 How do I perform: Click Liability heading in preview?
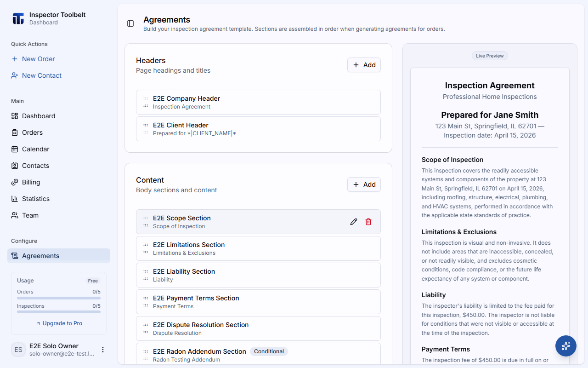tap(434, 295)
